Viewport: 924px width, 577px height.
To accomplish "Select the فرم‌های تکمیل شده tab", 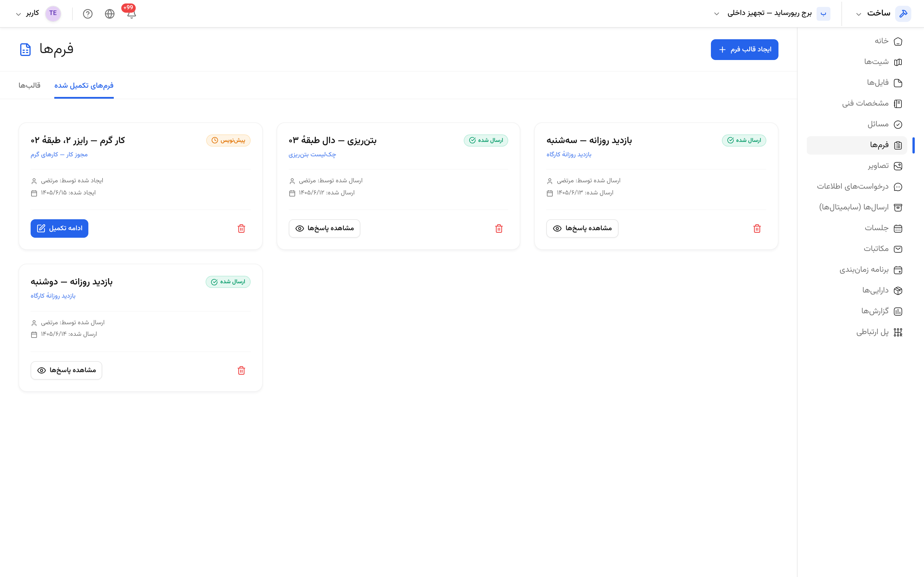I will (x=84, y=85).
